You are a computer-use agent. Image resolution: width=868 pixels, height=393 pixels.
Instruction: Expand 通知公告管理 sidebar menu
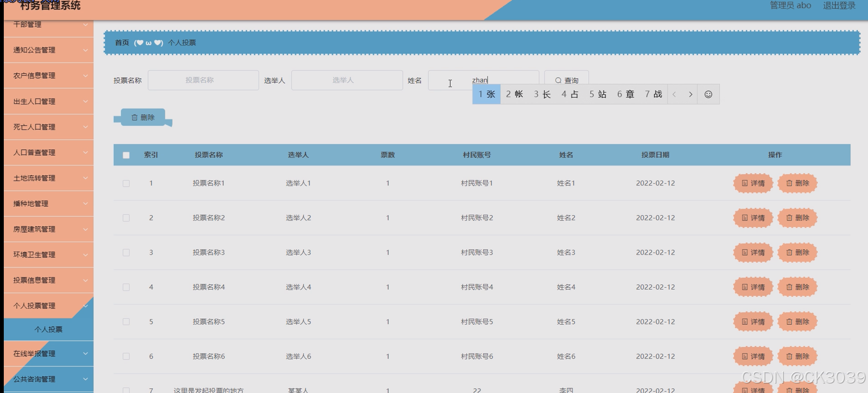coord(49,50)
